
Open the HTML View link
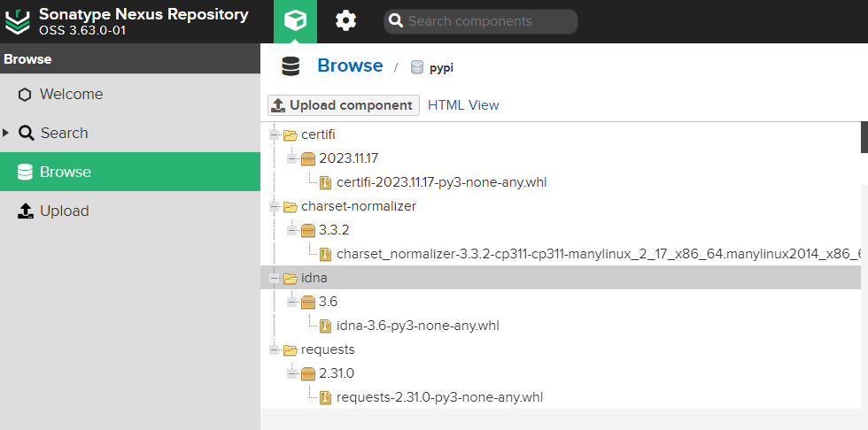[x=463, y=105]
